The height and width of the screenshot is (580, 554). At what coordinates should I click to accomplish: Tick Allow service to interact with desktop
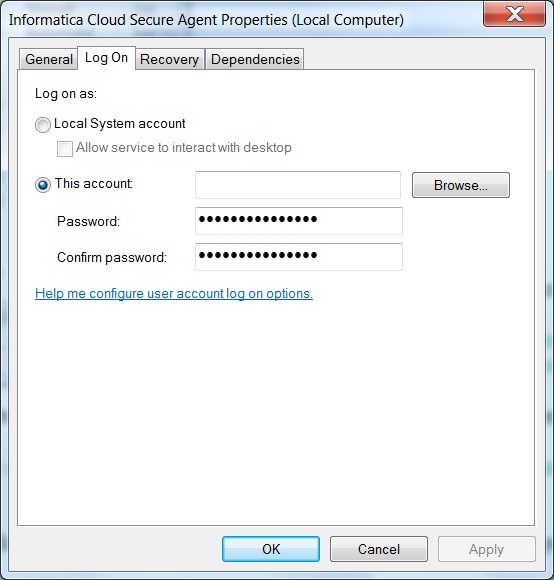pyautogui.click(x=65, y=149)
